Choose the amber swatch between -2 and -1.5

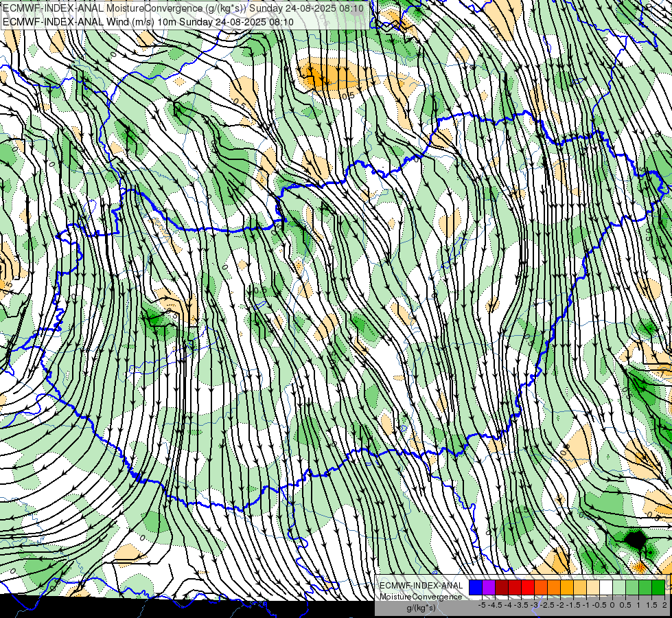click(x=567, y=587)
